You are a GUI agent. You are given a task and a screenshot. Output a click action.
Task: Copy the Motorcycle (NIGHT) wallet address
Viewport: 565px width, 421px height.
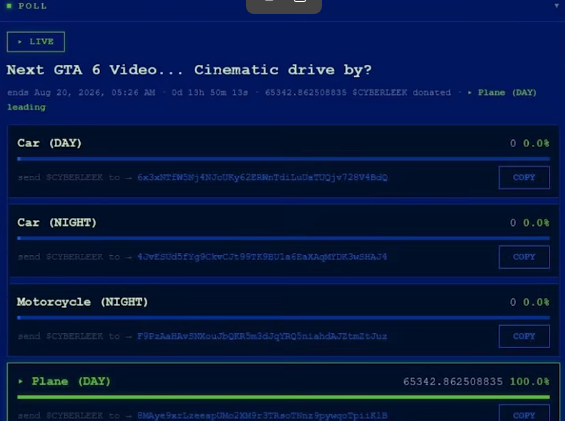[x=524, y=336]
